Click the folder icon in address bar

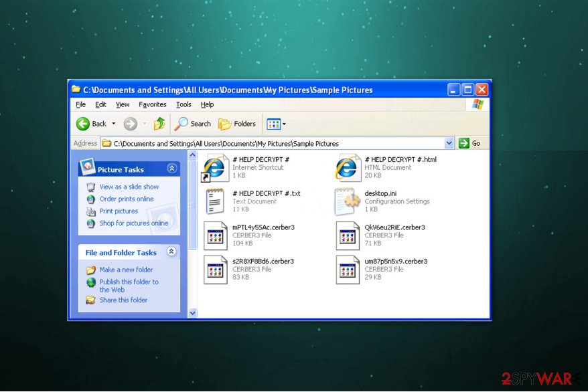pyautogui.click(x=107, y=143)
